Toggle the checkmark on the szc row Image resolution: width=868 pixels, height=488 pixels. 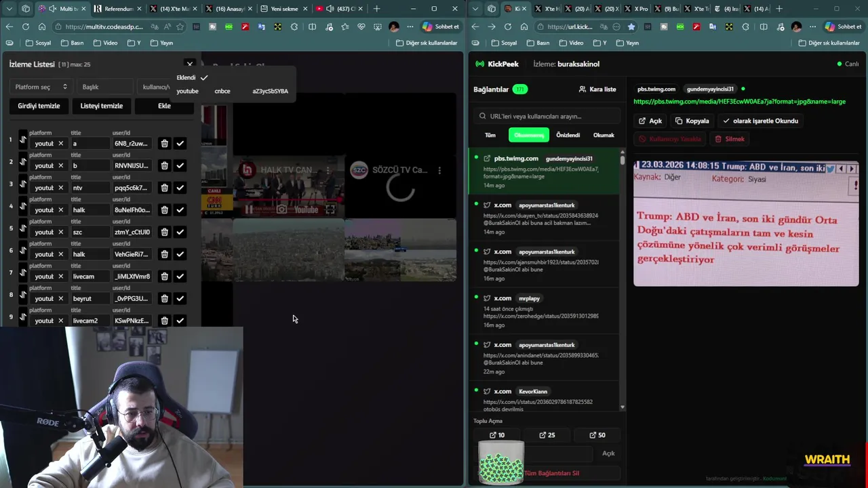tap(180, 232)
